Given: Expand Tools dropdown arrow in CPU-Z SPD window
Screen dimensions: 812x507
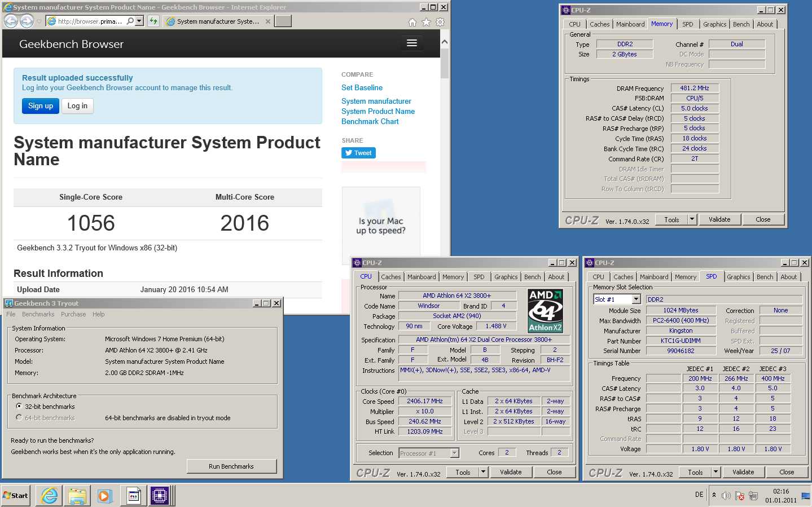Looking at the screenshot, I should pyautogui.click(x=716, y=472).
